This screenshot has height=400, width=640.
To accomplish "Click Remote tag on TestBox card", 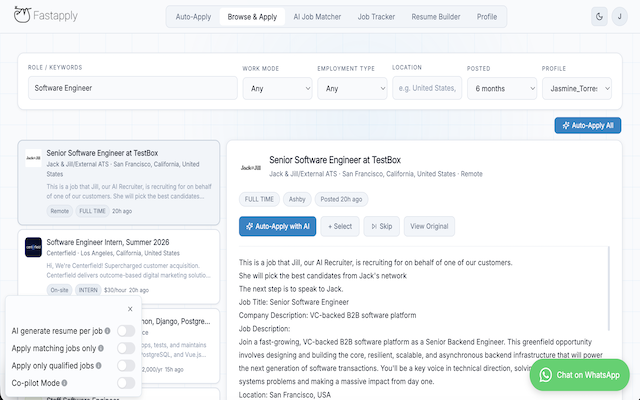I will click(x=60, y=211).
